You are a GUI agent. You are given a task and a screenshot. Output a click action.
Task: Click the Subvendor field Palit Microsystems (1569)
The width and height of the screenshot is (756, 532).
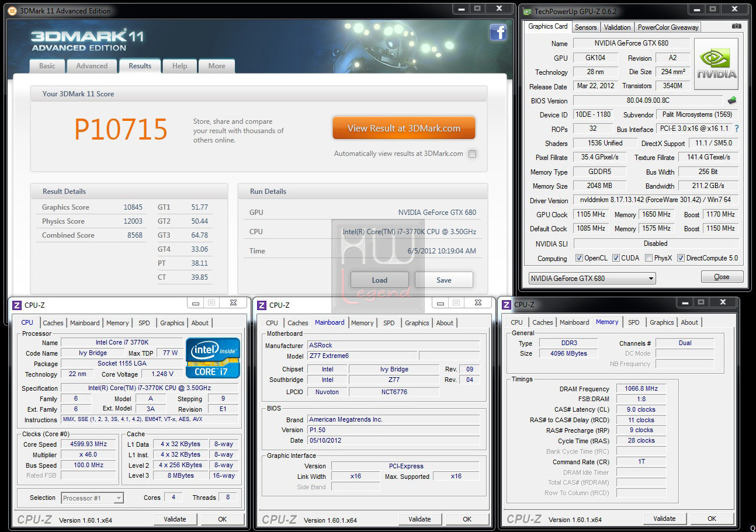(x=697, y=114)
